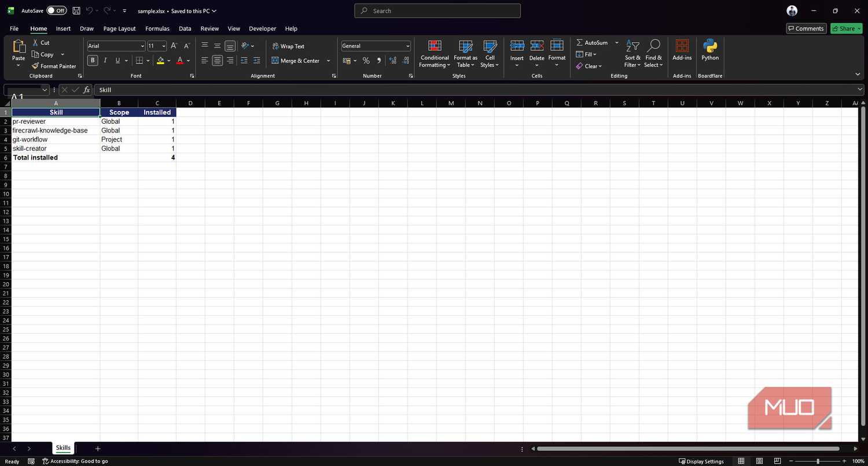
Task: Select the Format Painter tool
Action: click(x=54, y=66)
